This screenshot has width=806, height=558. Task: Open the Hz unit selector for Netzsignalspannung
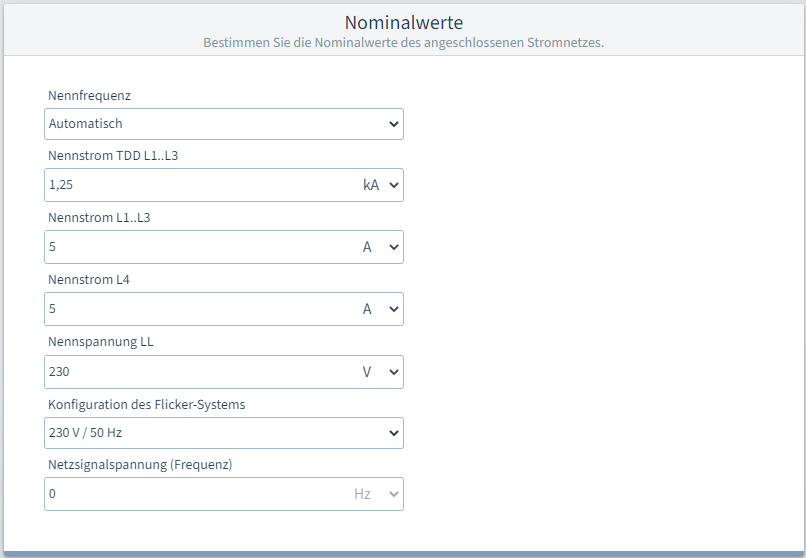click(x=376, y=494)
